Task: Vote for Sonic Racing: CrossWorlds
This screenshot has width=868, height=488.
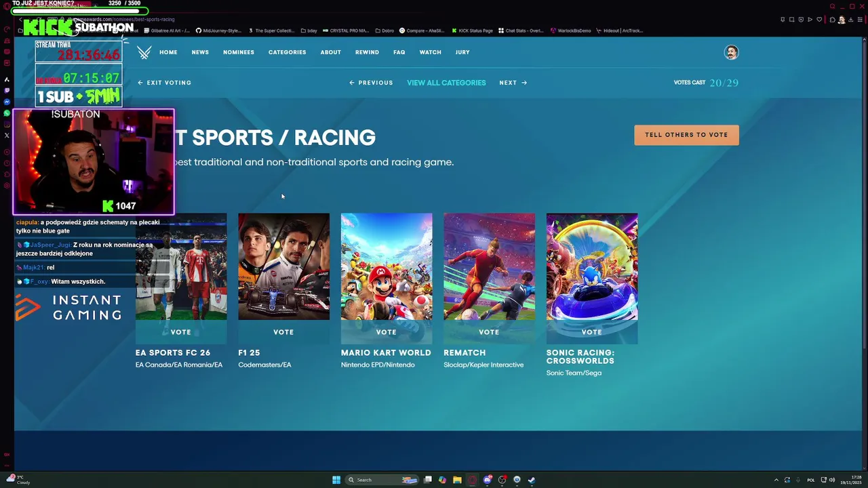Action: tap(592, 332)
